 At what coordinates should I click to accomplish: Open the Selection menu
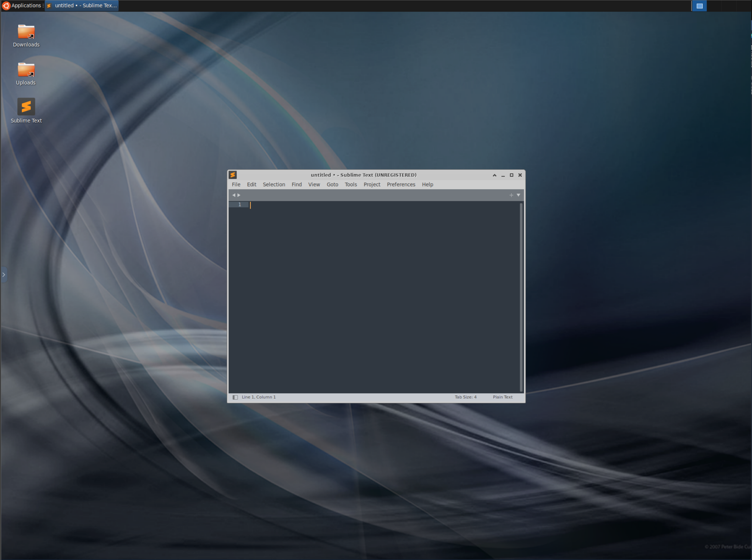[274, 185]
